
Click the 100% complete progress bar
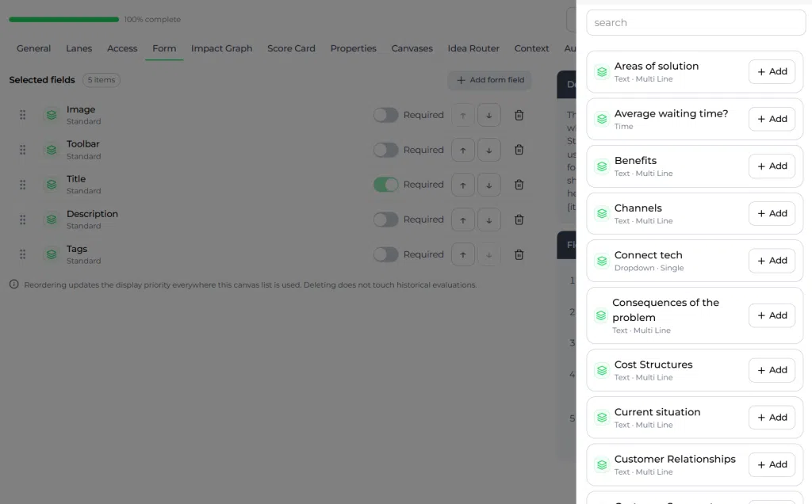click(x=63, y=20)
